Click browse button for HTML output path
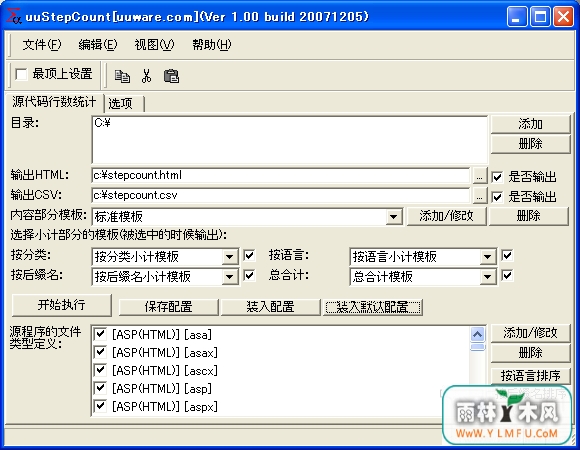Viewport: 580px width, 450px height. point(479,176)
